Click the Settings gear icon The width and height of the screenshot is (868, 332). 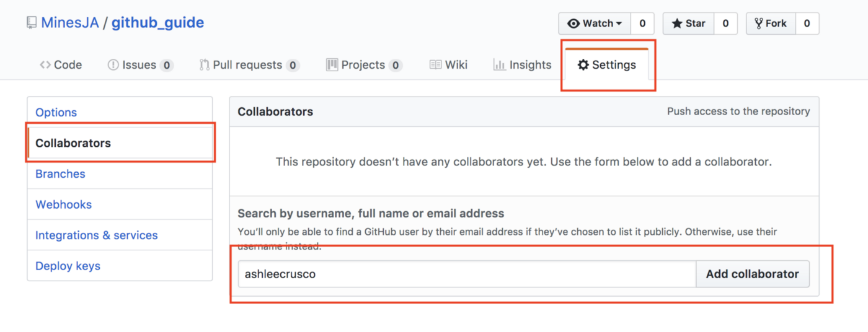[x=583, y=64]
